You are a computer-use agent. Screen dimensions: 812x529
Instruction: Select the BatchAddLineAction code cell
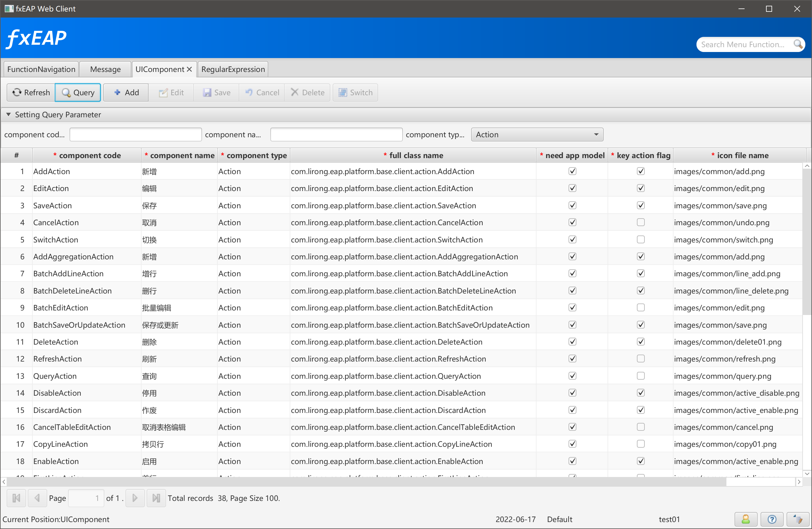(87, 274)
